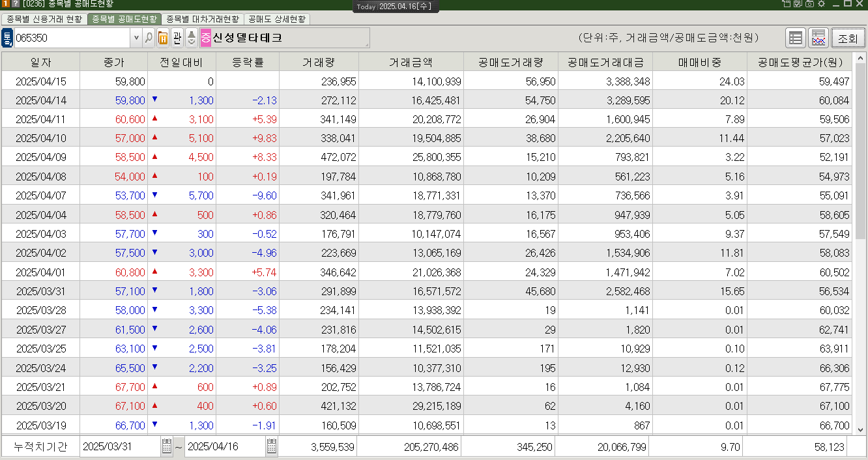
Task: Click trade amount 10,868,780 cell
Action: (x=411, y=177)
